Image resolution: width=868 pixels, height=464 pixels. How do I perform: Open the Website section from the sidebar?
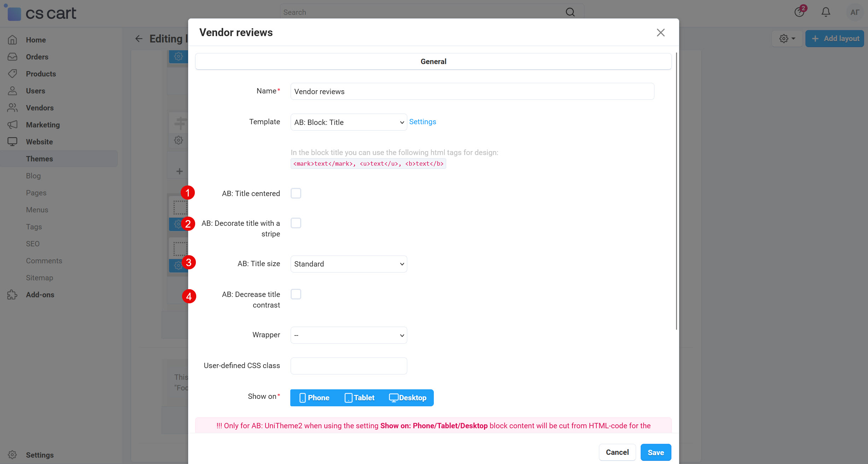(x=39, y=142)
